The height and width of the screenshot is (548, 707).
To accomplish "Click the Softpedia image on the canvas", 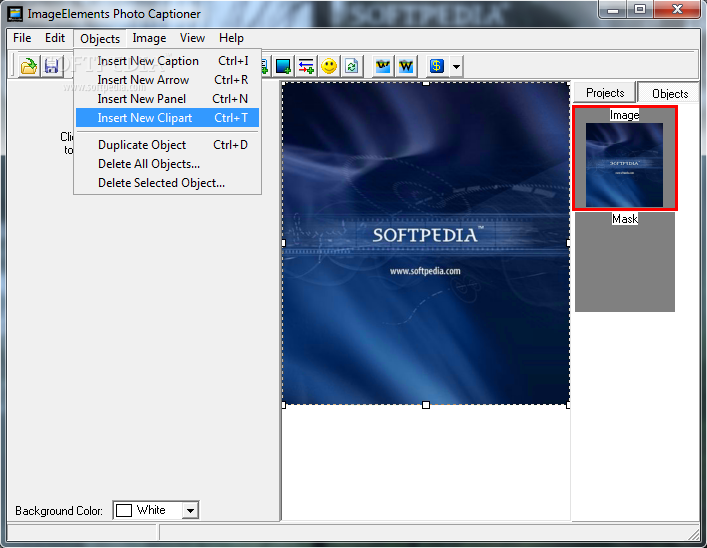I will (x=426, y=244).
